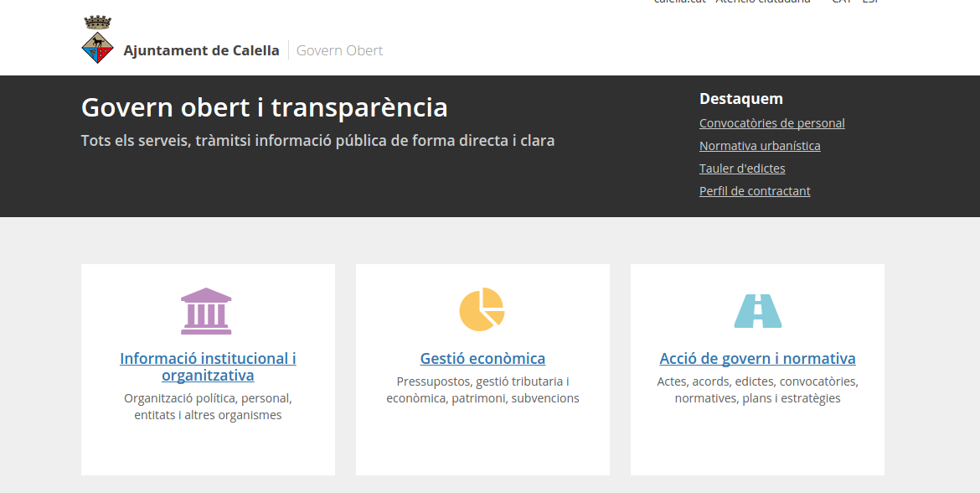Image resolution: width=980 pixels, height=493 pixels.
Task: Visit the Tauler d'edictes link
Action: pos(742,169)
